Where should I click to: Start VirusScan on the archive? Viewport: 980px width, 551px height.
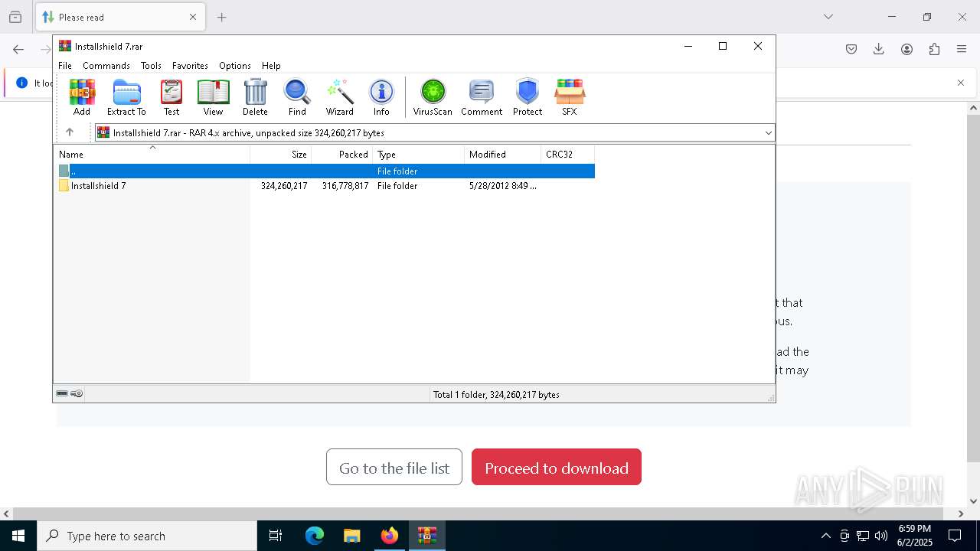pyautogui.click(x=433, y=97)
